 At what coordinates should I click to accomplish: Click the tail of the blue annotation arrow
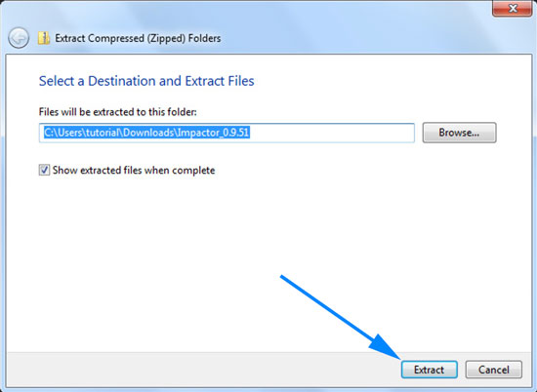(283, 277)
